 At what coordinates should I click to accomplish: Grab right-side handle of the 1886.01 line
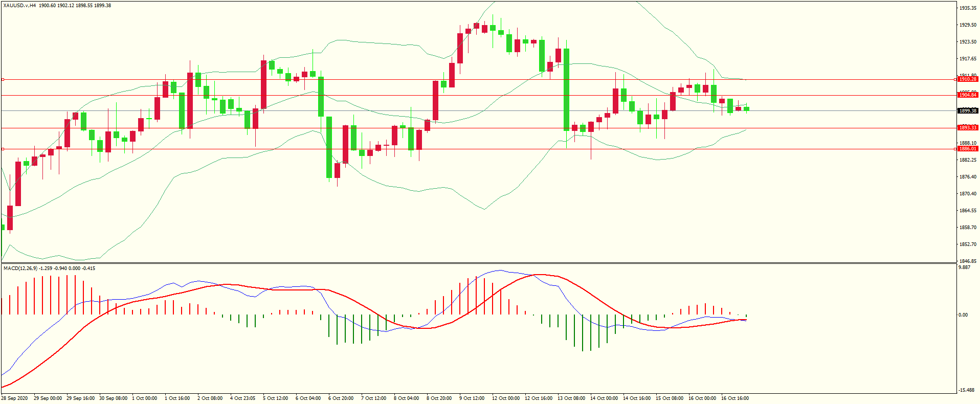955,149
